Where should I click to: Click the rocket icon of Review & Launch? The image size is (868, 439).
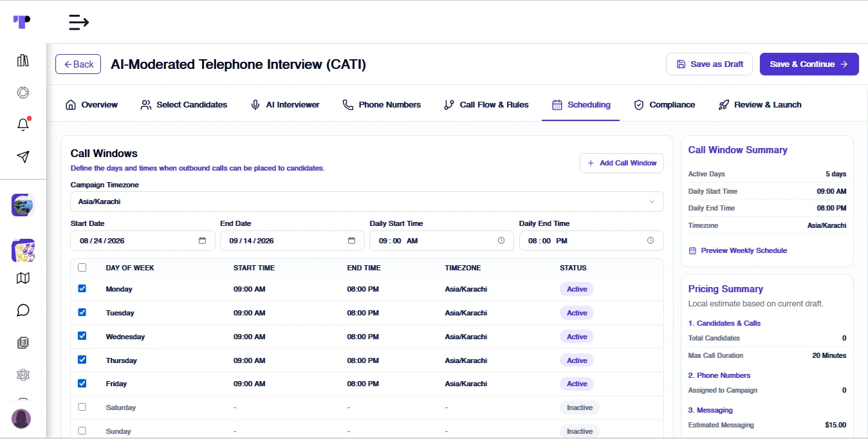724,104
